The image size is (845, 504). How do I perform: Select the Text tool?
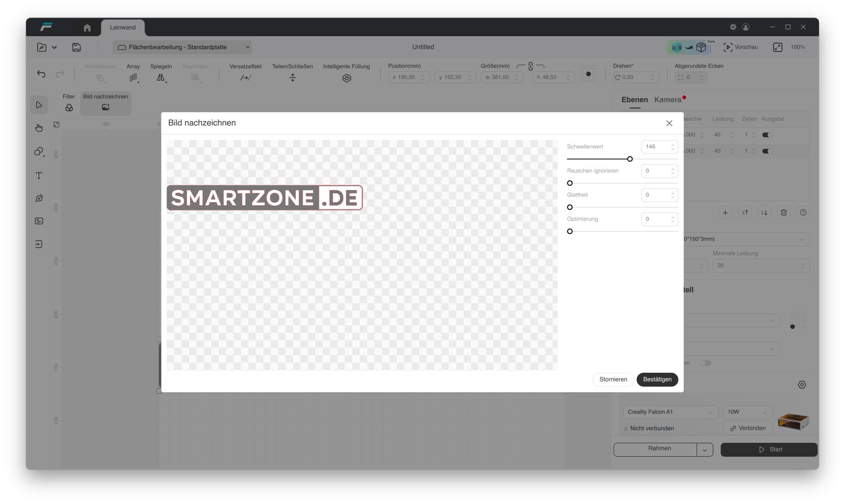(x=39, y=175)
